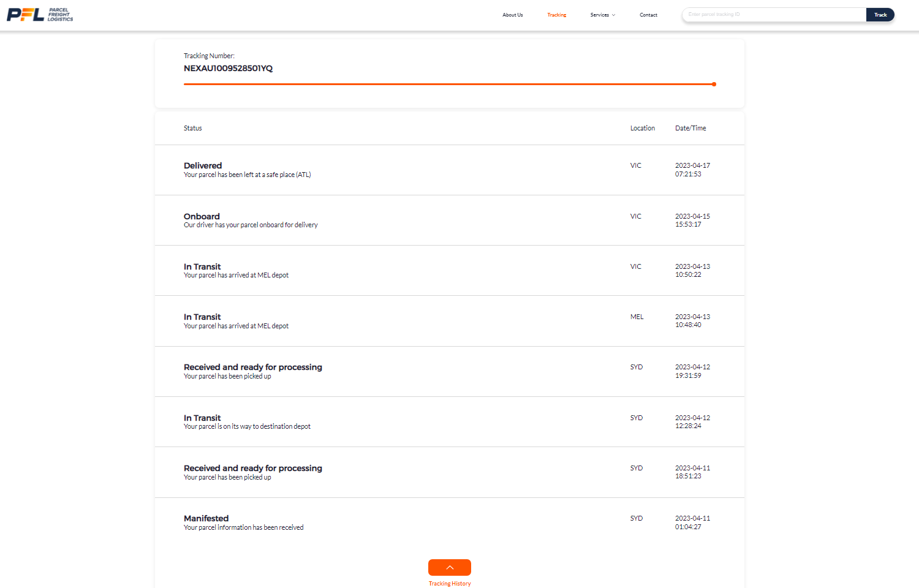This screenshot has height=588, width=919.
Task: Click the orange progress bar end dot
Action: 714,85
